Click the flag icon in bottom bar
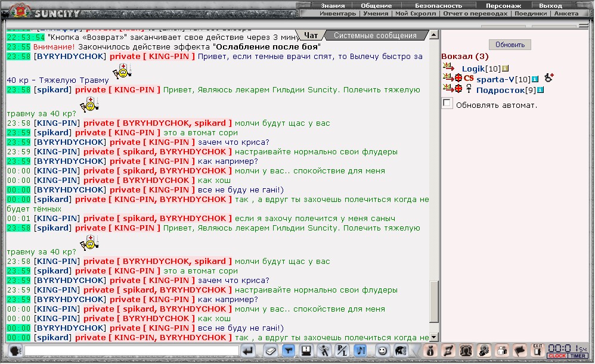595x364 pixels. [520, 351]
